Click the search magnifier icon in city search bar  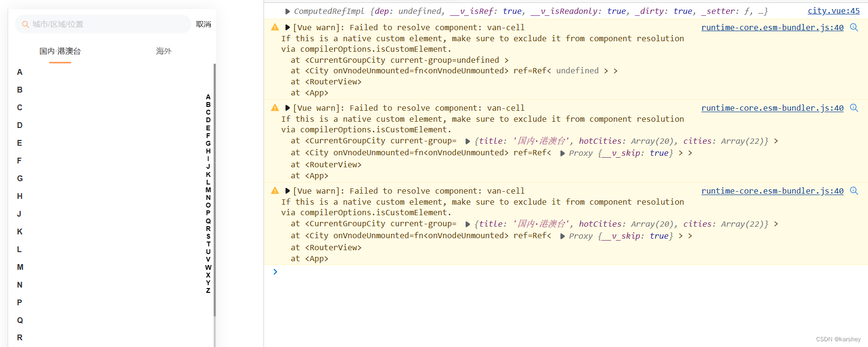pyautogui.click(x=25, y=24)
